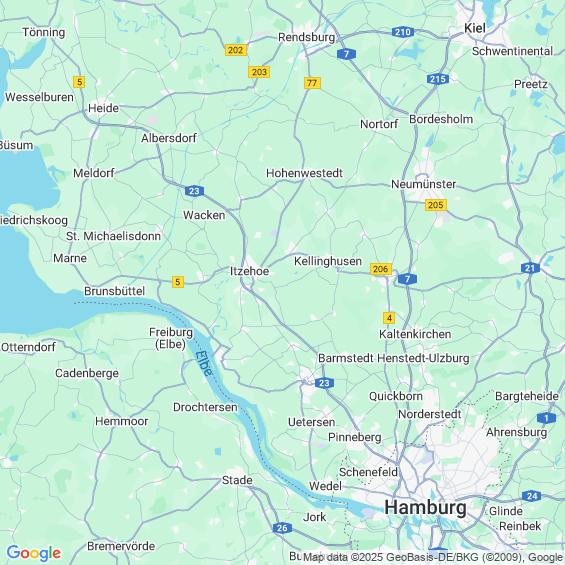Click the Elbe river label
565x565 pixels.
coord(204,363)
